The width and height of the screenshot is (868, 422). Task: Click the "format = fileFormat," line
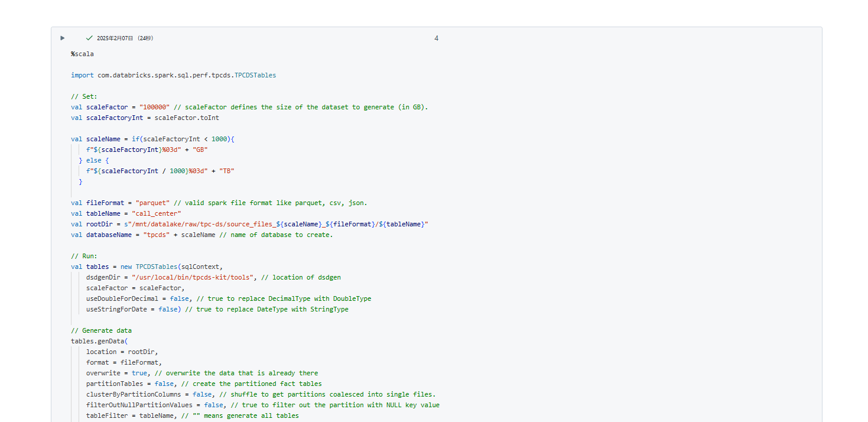124,362
